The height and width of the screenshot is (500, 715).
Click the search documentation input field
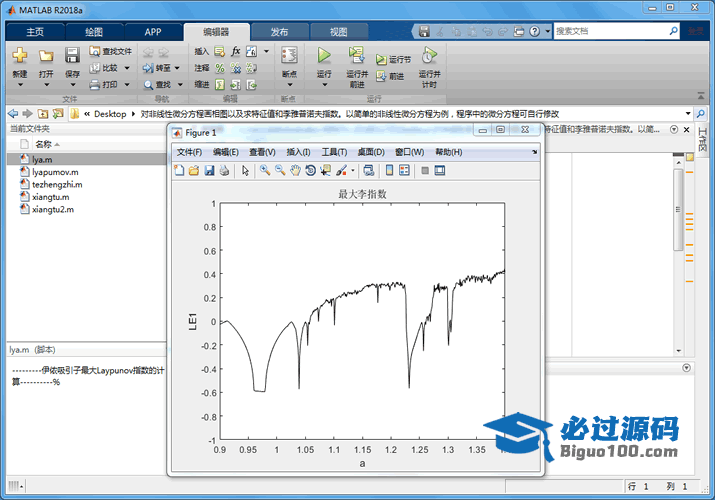pos(611,31)
